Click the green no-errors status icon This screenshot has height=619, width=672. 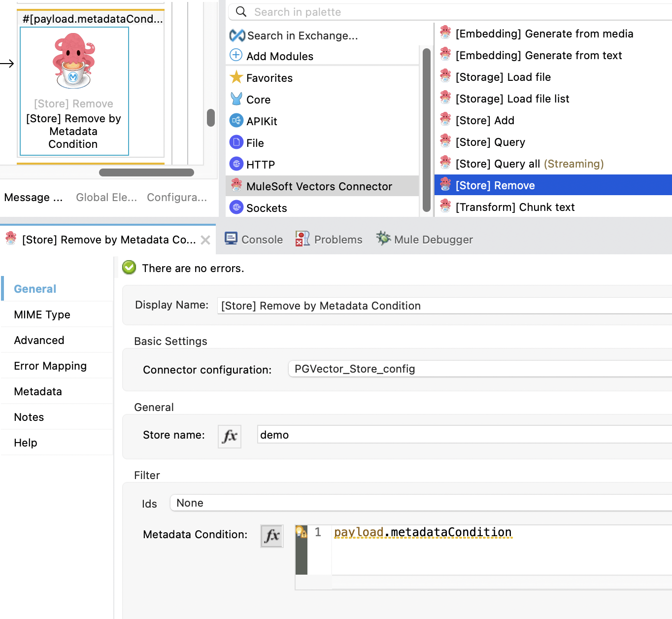[x=129, y=267]
